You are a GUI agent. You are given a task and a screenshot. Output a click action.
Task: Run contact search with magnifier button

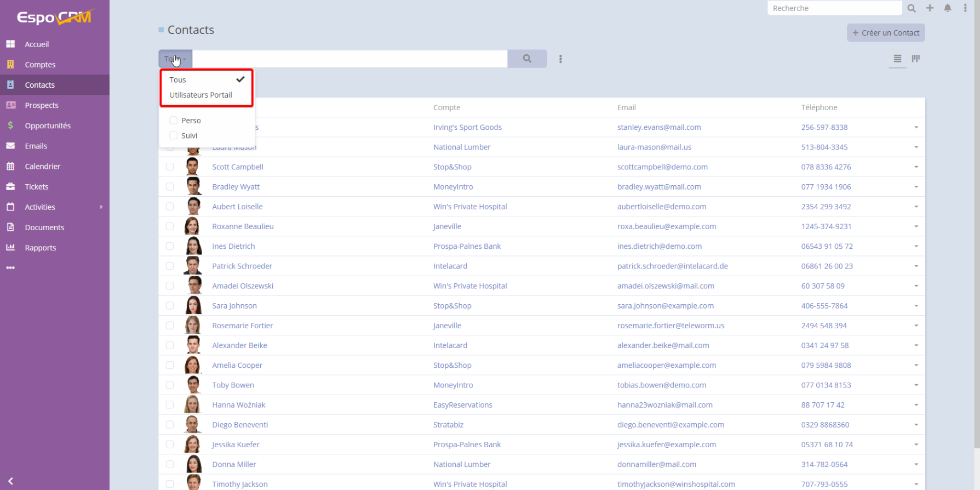(x=527, y=59)
